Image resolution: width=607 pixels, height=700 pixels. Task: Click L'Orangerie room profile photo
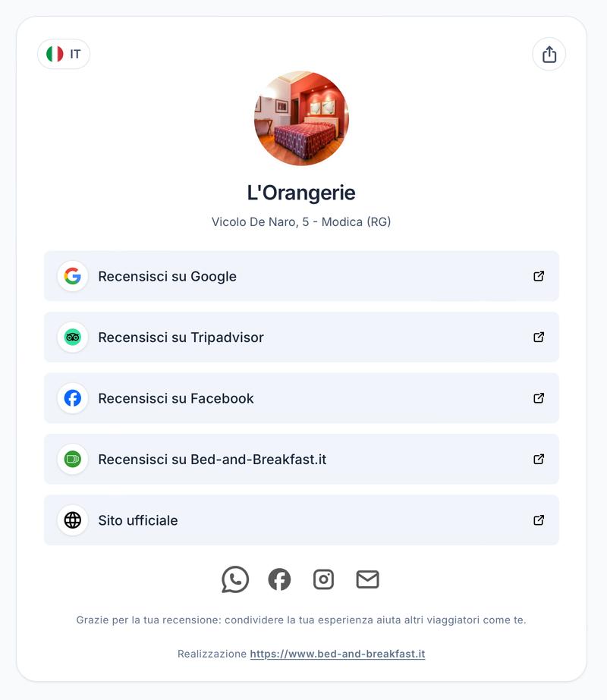click(x=301, y=118)
